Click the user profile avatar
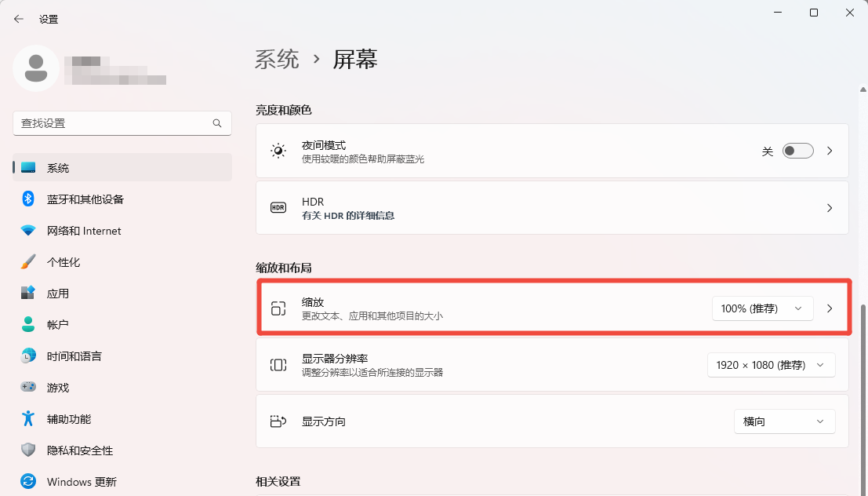868x496 pixels. click(x=36, y=68)
